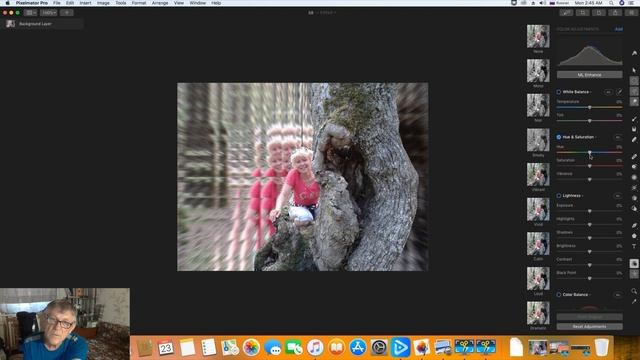Open the Tools menu
The height and width of the screenshot is (360, 640).
pos(120,3)
